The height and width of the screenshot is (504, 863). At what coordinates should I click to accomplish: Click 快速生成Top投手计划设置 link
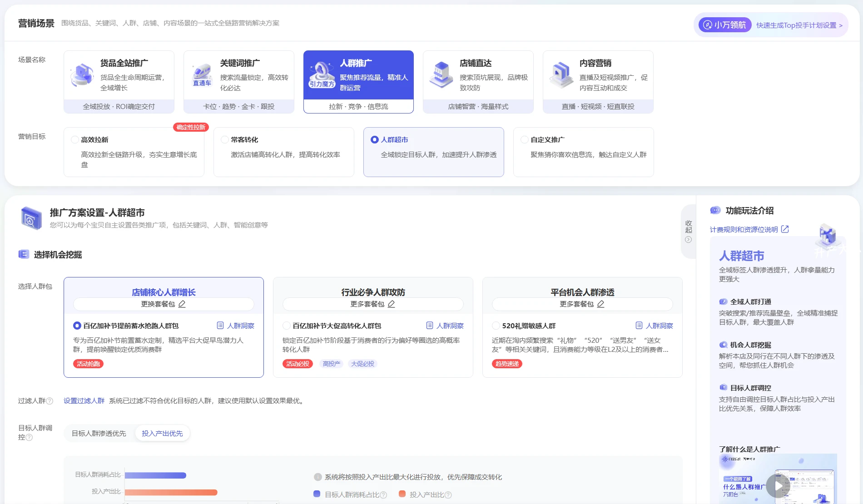click(x=799, y=25)
